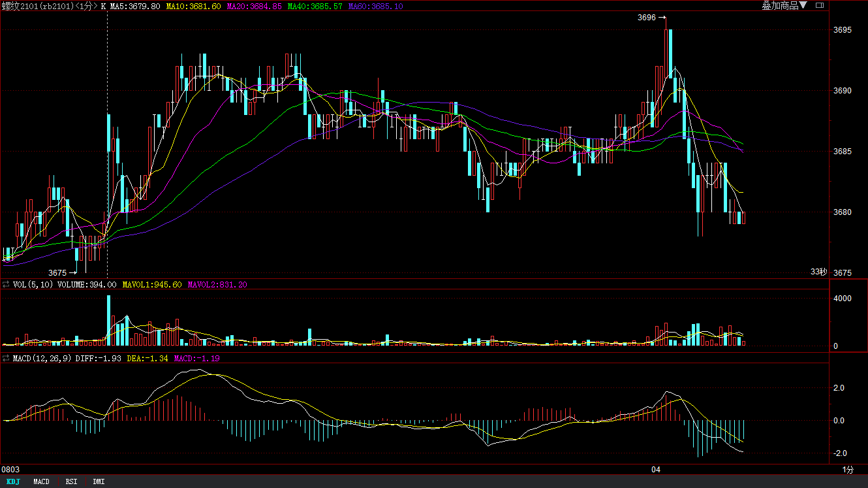Click the magenta MACD:-1.19 value
Image resolution: width=868 pixels, height=488 pixels.
click(196, 359)
